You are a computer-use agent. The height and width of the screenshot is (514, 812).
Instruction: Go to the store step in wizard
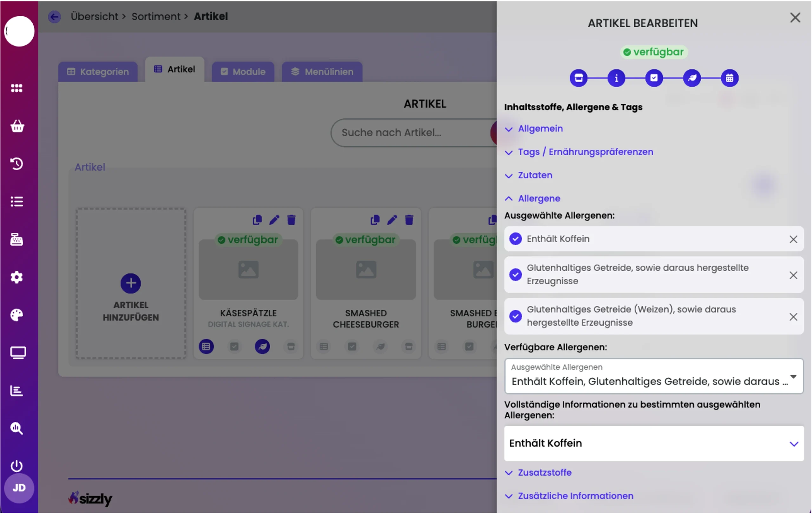coord(579,78)
